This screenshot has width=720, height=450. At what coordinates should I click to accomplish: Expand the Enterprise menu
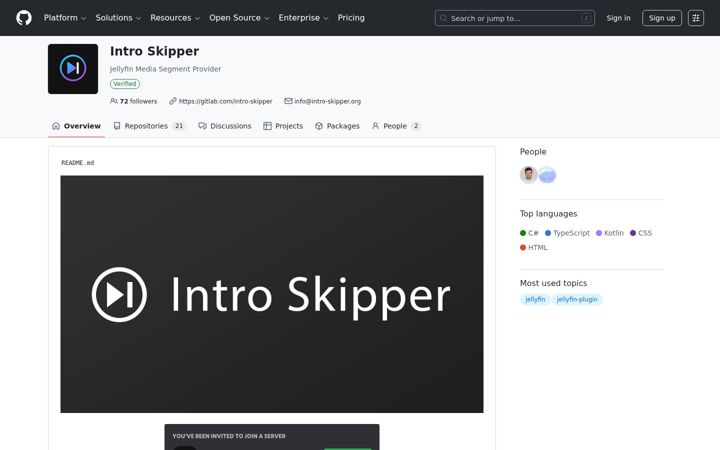click(304, 18)
